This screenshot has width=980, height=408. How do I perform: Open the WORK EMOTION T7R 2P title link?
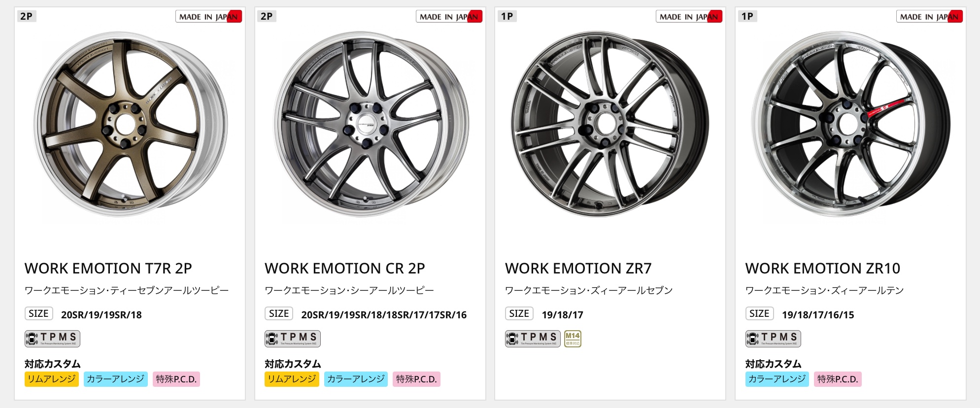pyautogui.click(x=108, y=269)
